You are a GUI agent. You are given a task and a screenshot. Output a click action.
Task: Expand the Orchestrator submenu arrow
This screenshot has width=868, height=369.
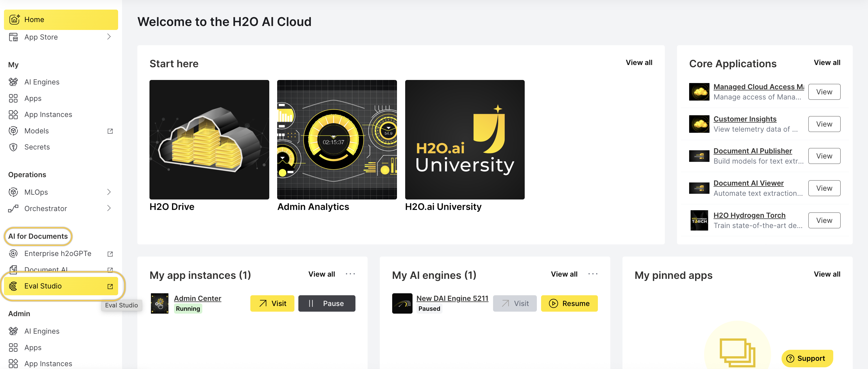pyautogui.click(x=109, y=208)
